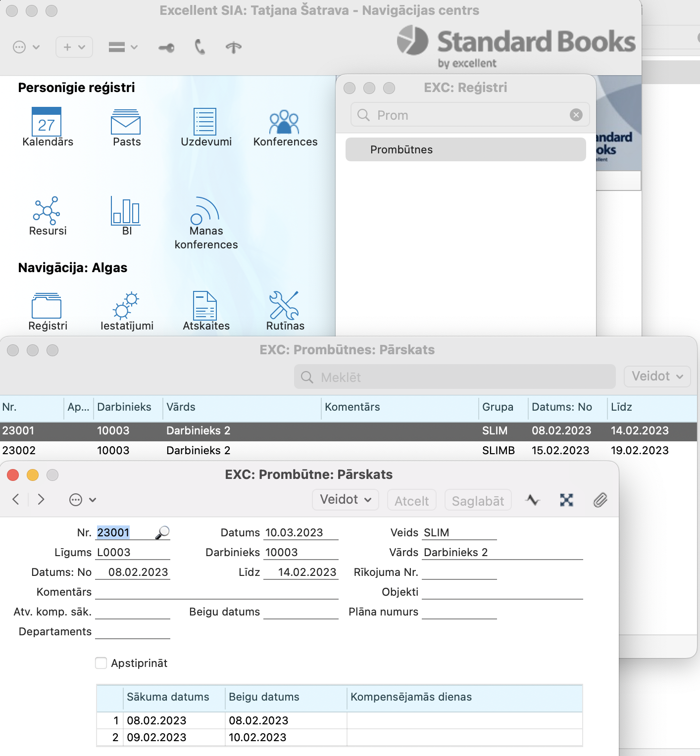Open the BI chart icon
The height and width of the screenshot is (756, 700).
(x=126, y=210)
